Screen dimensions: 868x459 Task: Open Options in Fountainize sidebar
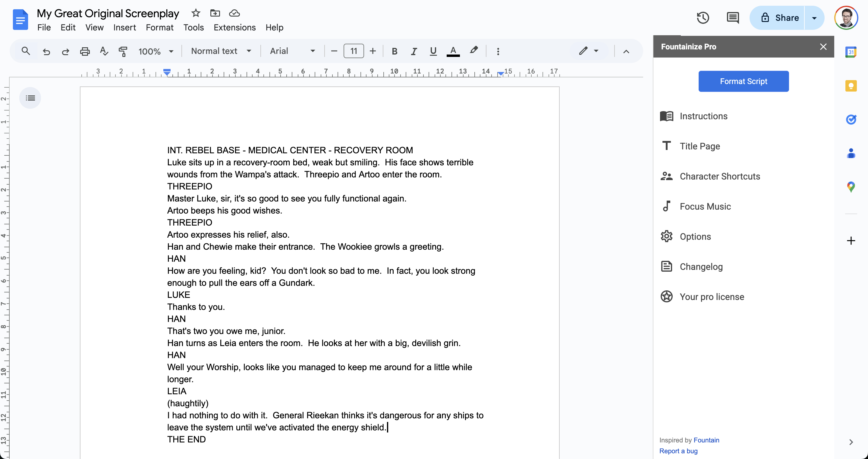685,237
